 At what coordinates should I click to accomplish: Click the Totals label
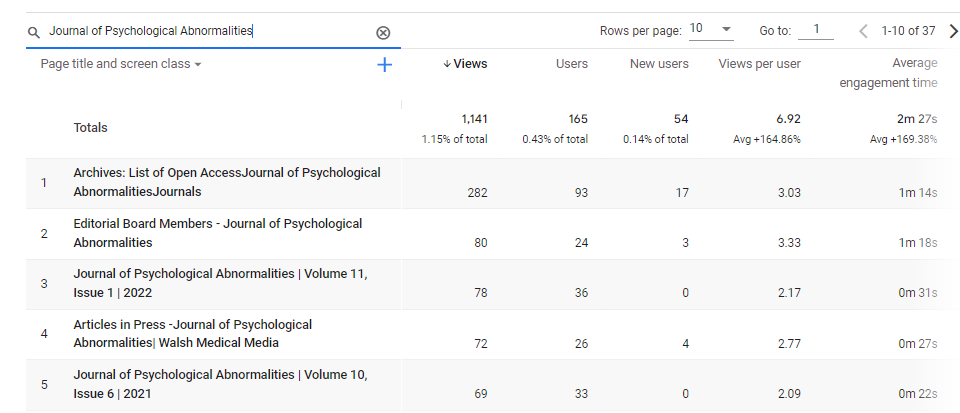(91, 127)
